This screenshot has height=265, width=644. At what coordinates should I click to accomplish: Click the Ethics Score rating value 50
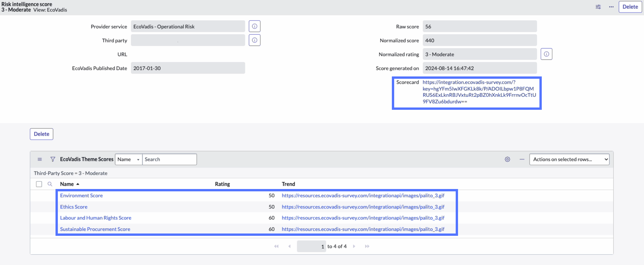[272, 207]
